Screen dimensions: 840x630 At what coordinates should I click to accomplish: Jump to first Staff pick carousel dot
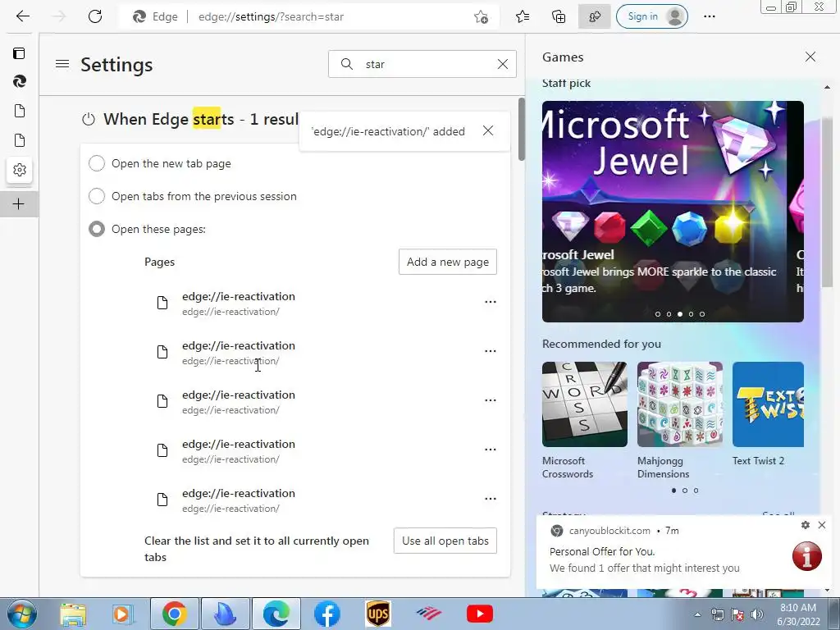click(658, 314)
